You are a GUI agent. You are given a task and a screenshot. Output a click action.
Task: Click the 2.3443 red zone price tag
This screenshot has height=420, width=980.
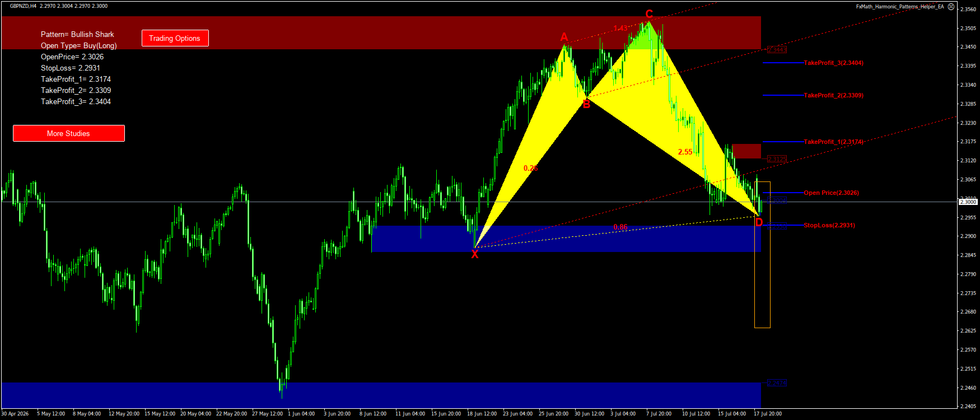(777, 50)
